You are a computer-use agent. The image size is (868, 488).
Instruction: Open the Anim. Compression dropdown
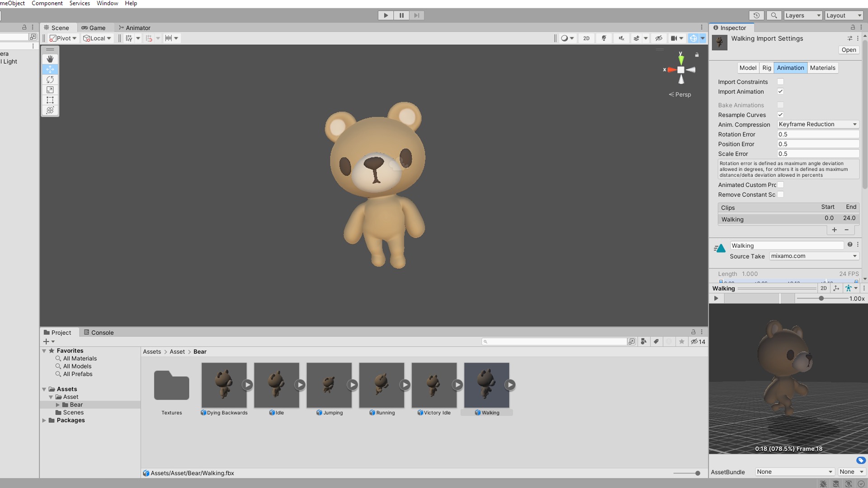point(818,124)
